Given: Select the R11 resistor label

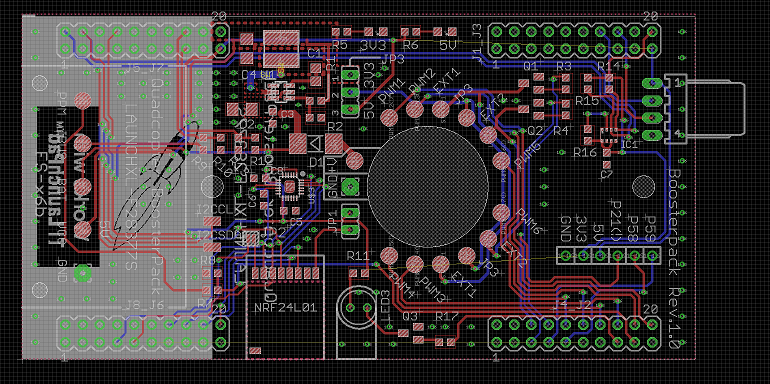Looking at the screenshot, I should pos(358,255).
